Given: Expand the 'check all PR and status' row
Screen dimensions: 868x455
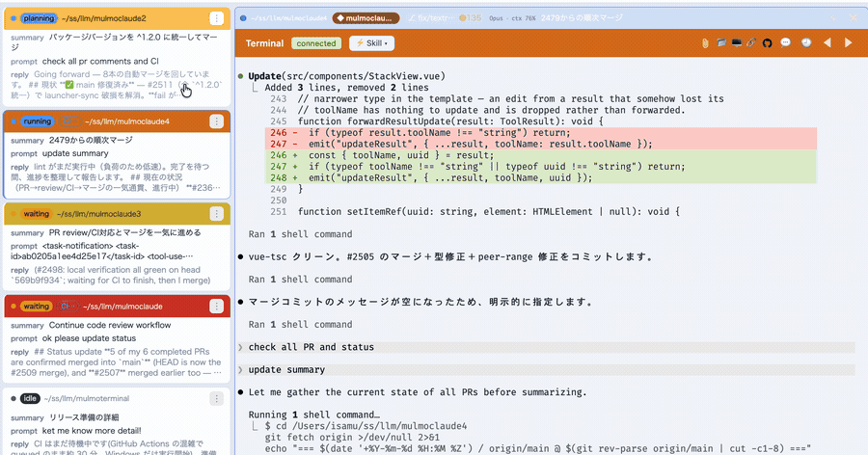Looking at the screenshot, I should pos(547,347).
